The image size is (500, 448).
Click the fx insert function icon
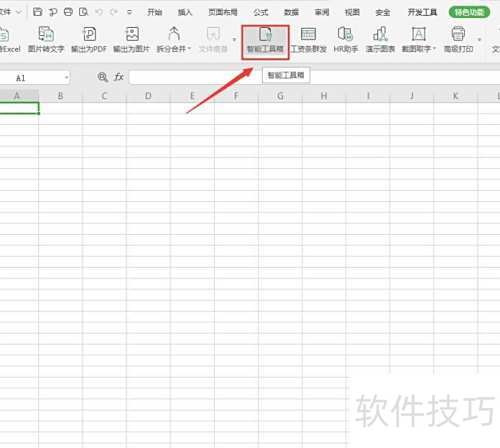(x=119, y=77)
